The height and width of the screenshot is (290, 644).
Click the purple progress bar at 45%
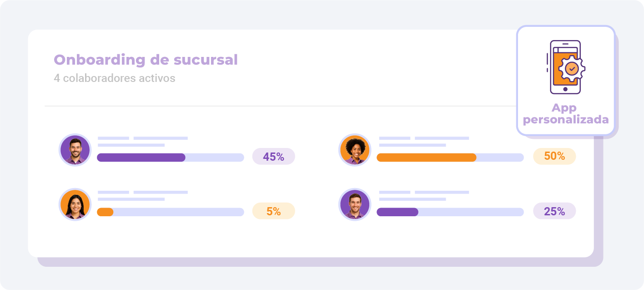(x=171, y=158)
